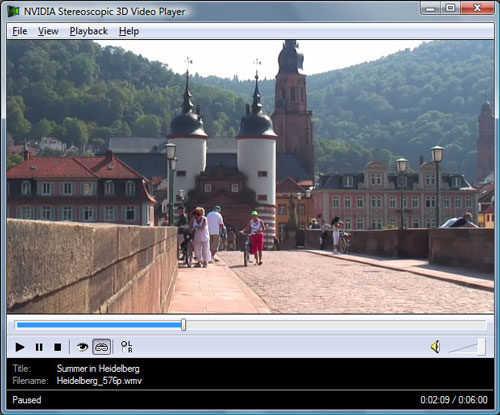Image resolution: width=500 pixels, height=415 pixels.
Task: Click the volume slider handle
Action: click(481, 347)
